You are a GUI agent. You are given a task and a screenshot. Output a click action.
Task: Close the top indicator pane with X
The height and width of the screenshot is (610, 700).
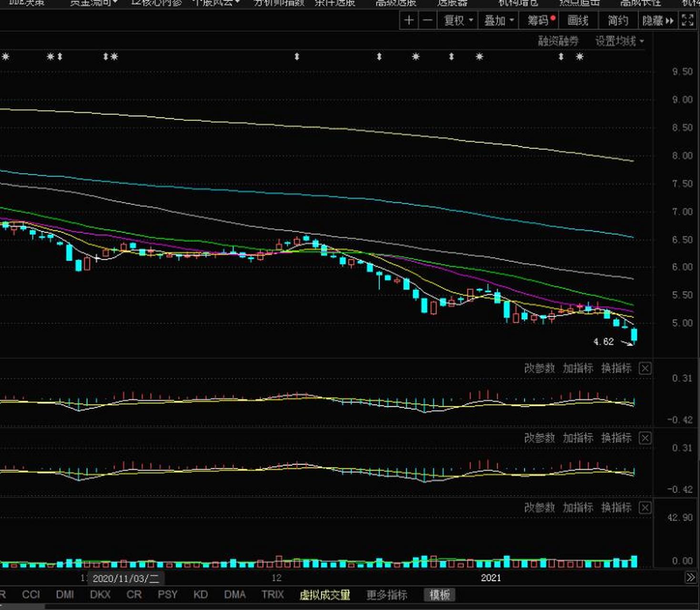coord(645,368)
